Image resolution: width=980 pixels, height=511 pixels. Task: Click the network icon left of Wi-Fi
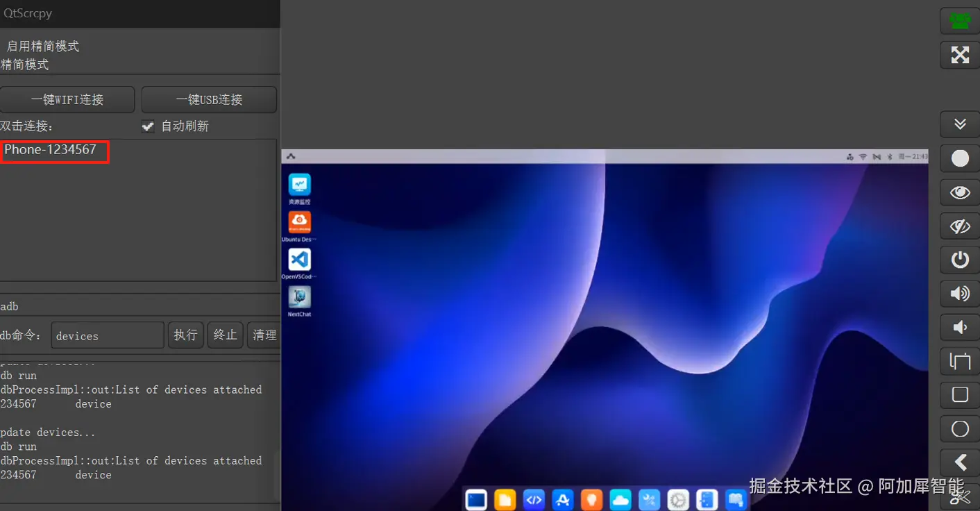click(x=850, y=157)
